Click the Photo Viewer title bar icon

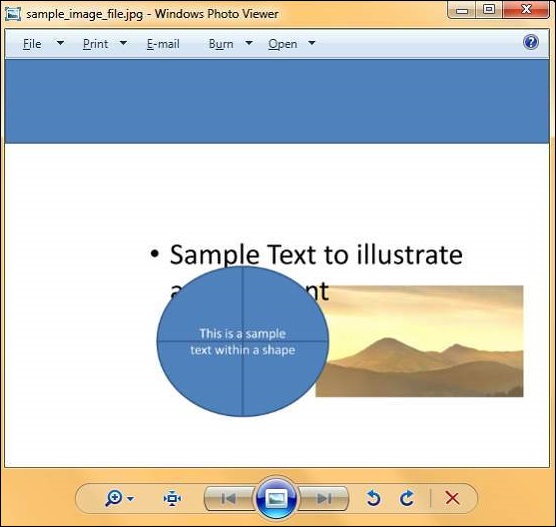[13, 14]
